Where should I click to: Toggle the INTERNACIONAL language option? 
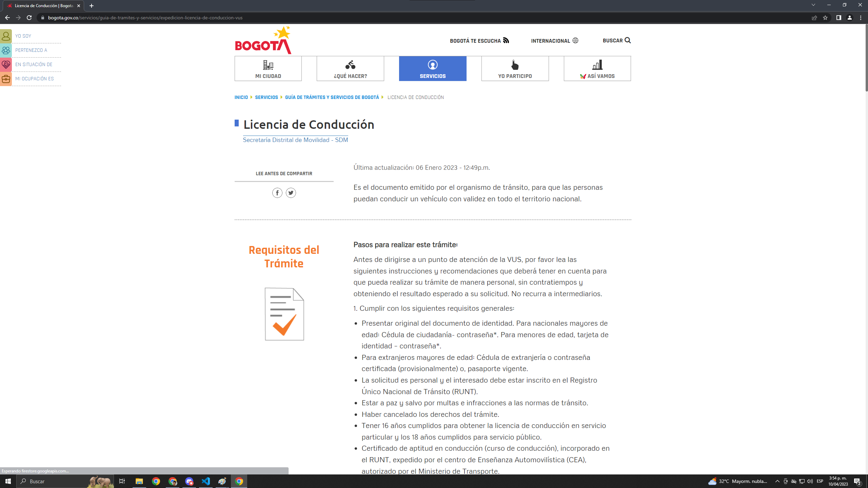tap(554, 40)
